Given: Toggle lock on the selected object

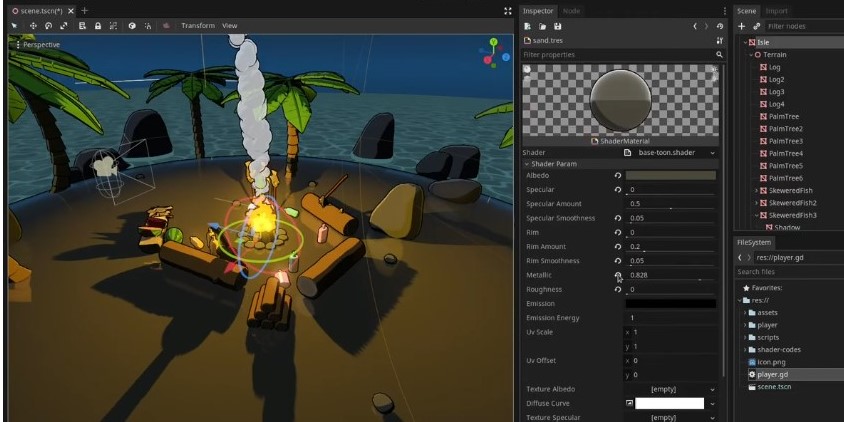Looking at the screenshot, I should coord(98,26).
